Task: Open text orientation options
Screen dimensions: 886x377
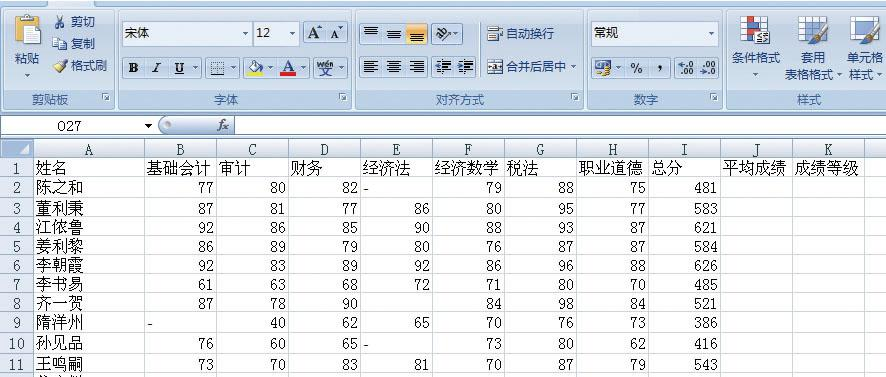Action: pyautogui.click(x=447, y=34)
